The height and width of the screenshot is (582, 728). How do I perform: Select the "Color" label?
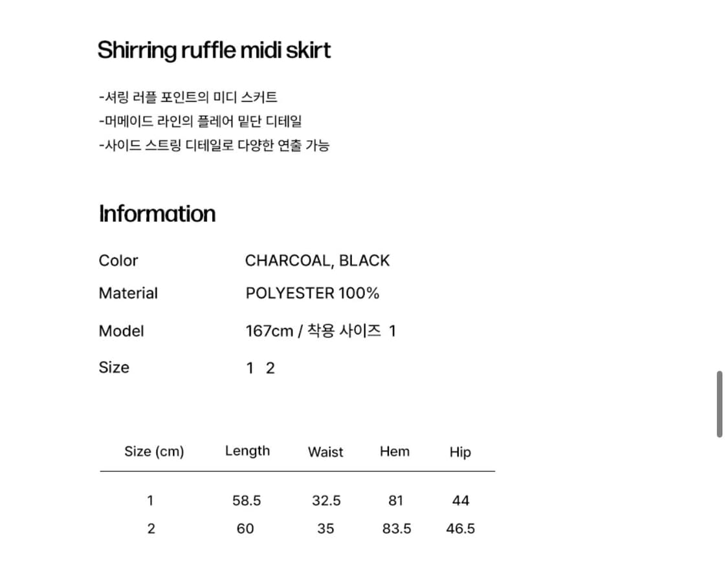118,261
